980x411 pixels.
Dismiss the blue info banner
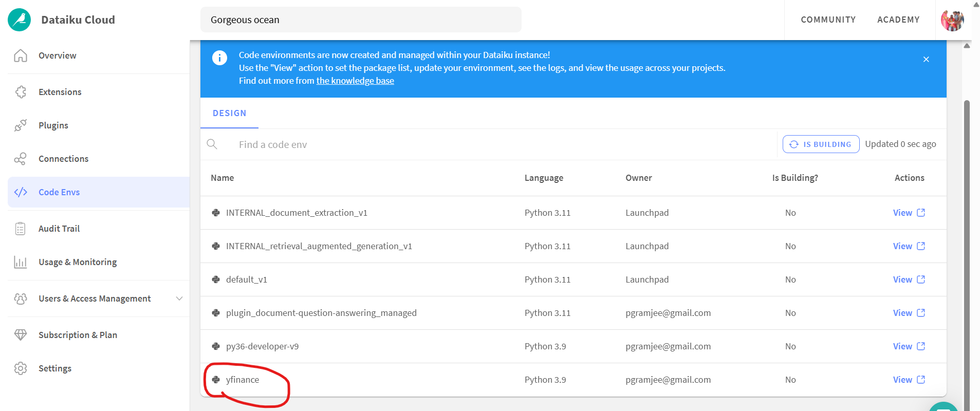tap(926, 60)
